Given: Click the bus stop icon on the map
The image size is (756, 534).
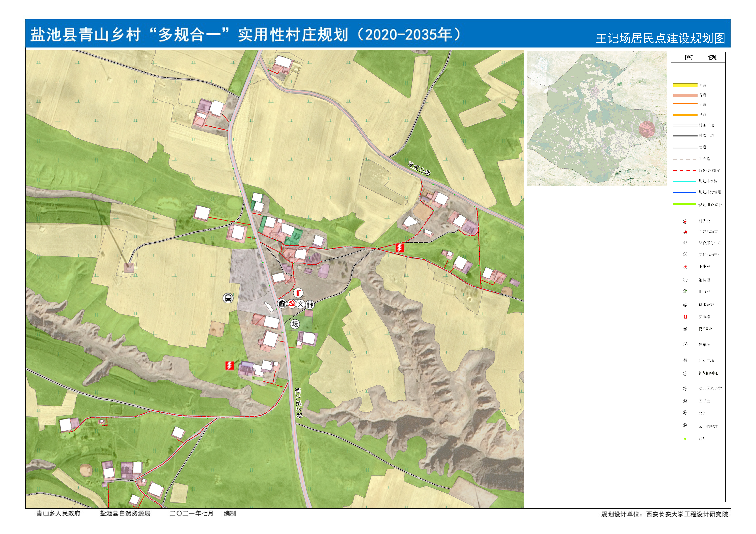Looking at the screenshot, I should coord(228,298).
